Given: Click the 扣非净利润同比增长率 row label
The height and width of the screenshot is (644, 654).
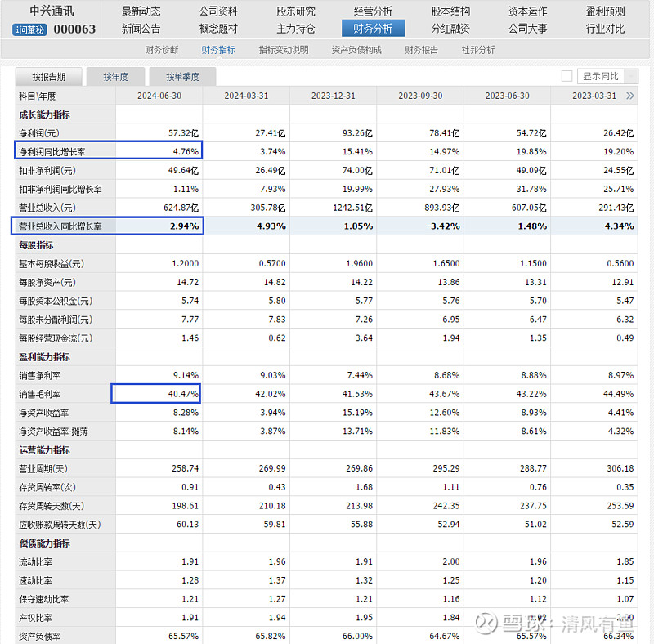Looking at the screenshot, I should coord(60,190).
